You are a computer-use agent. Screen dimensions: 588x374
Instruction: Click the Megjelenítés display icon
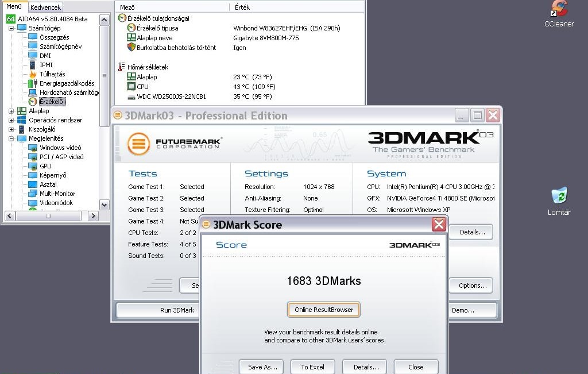[x=22, y=138]
